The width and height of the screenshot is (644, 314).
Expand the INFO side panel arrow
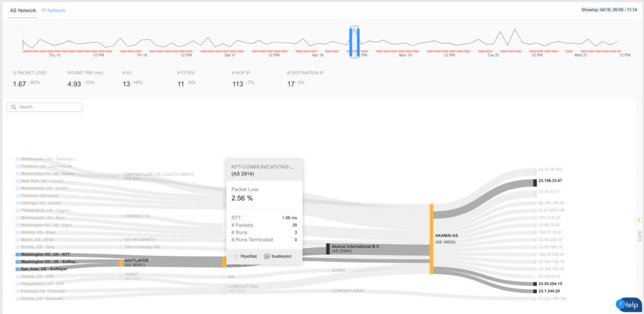coord(639,220)
